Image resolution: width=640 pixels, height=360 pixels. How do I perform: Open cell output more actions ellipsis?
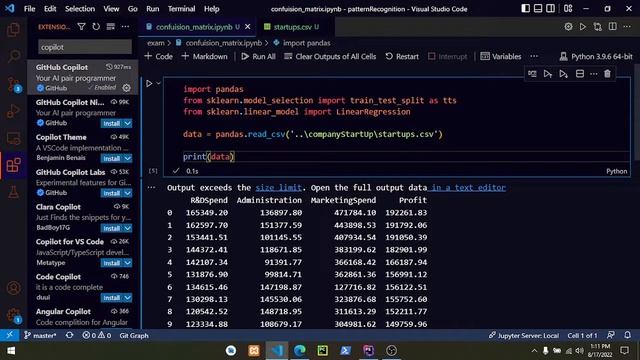coord(151,188)
